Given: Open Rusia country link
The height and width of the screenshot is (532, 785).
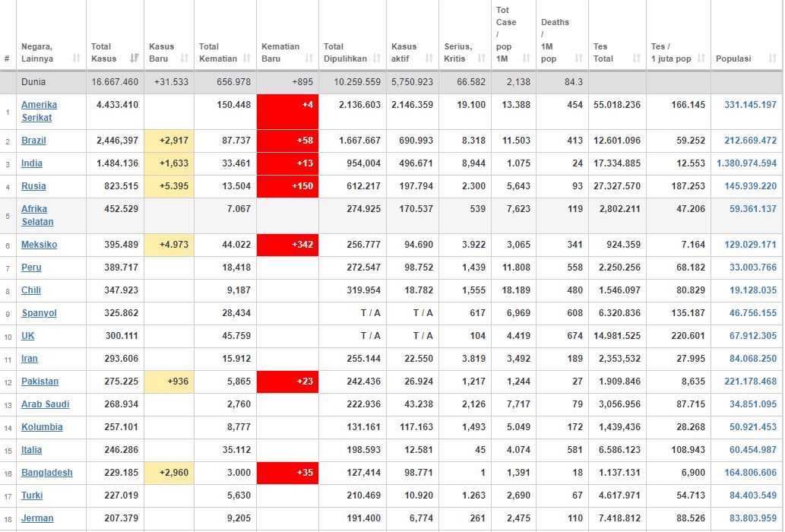Looking at the screenshot, I should click(33, 186).
